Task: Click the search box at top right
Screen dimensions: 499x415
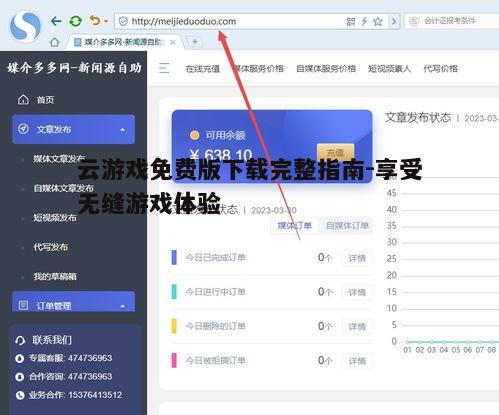Action: tap(452, 21)
